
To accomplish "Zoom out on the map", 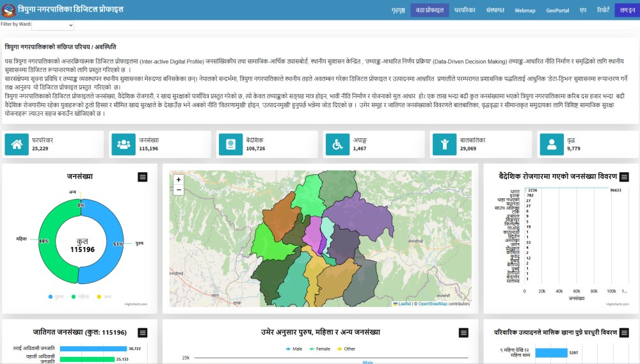I will coord(179,190).
